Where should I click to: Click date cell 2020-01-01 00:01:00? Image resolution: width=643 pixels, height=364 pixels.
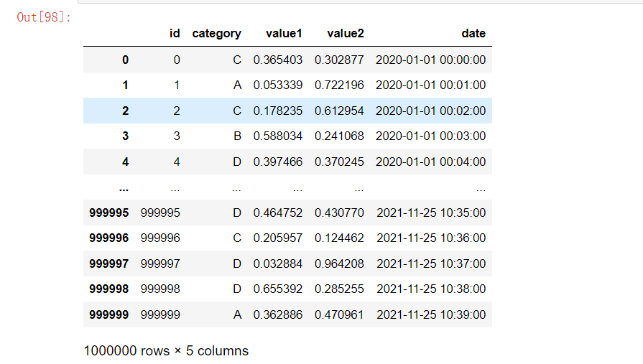click(430, 85)
